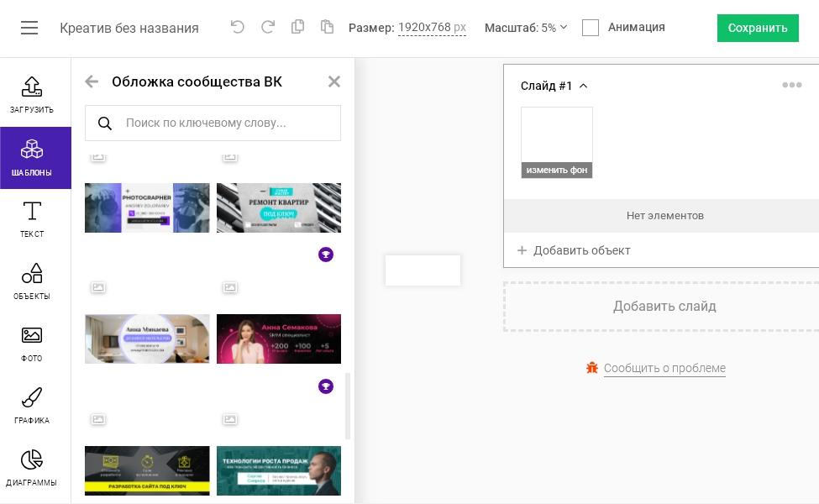The image size is (819, 504).
Task: Select the Ремонт квартир template thumbnail
Action: pos(278,207)
